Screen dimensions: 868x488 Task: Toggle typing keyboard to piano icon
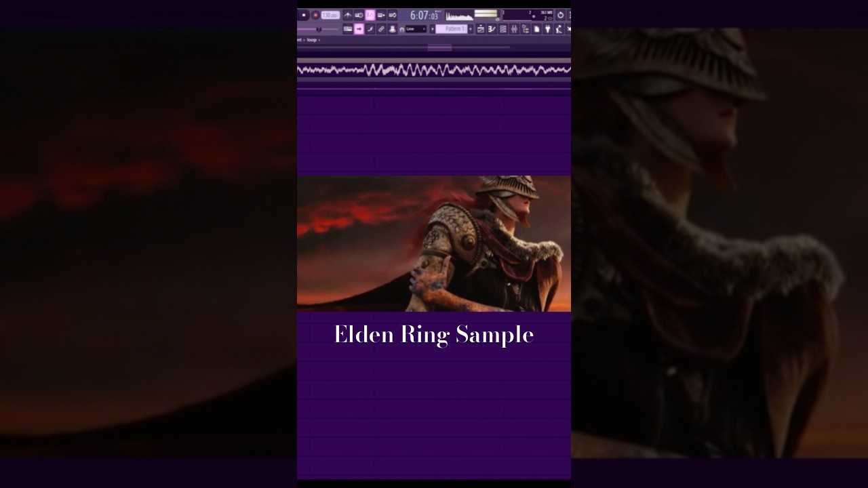[x=348, y=29]
